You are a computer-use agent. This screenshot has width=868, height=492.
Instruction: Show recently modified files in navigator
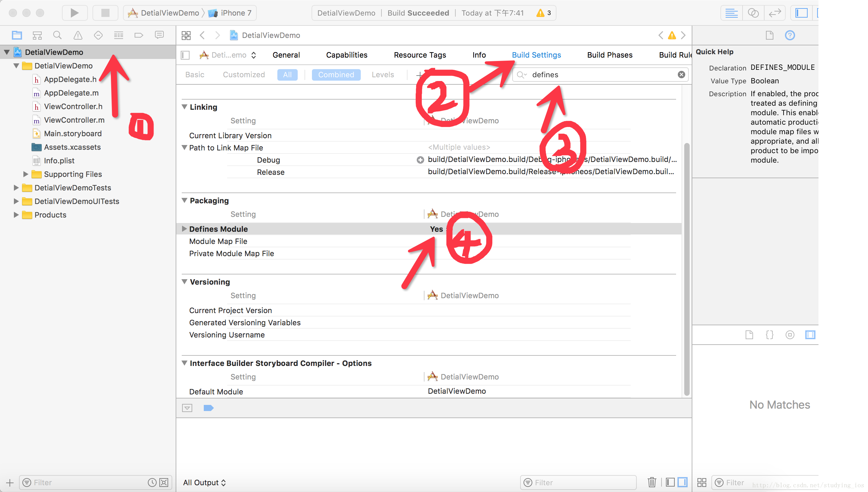152,483
